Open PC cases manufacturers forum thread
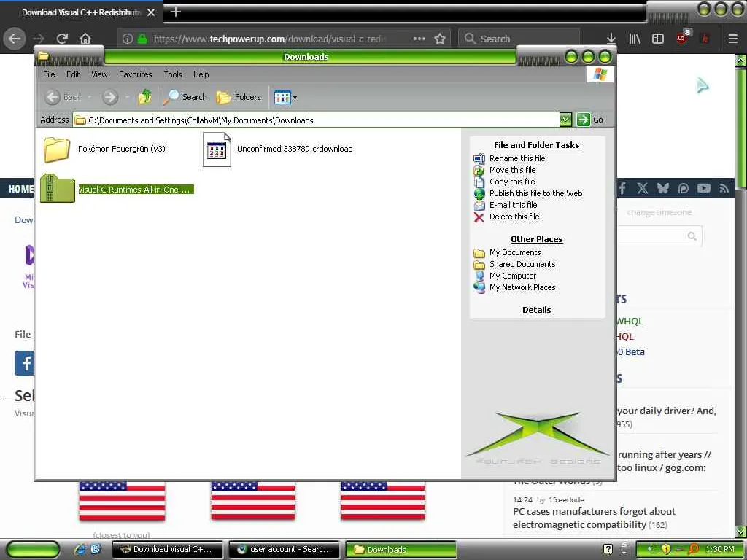The image size is (747, 560). [594, 518]
